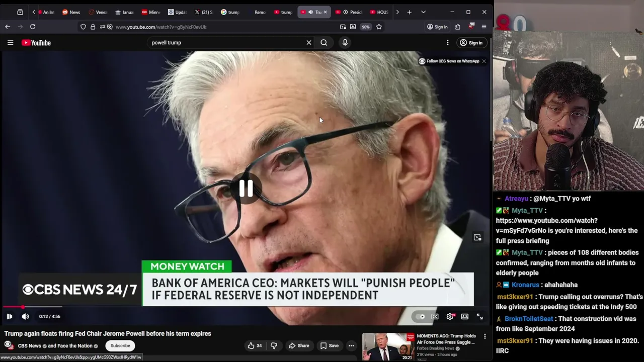Open a new browser tab

[x=410, y=12]
